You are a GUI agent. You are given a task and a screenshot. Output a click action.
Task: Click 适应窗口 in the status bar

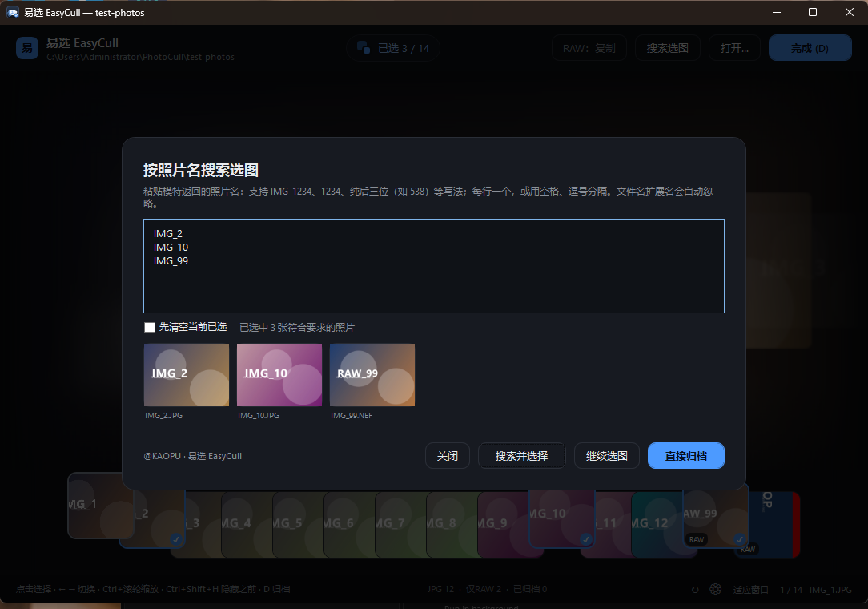(x=750, y=590)
